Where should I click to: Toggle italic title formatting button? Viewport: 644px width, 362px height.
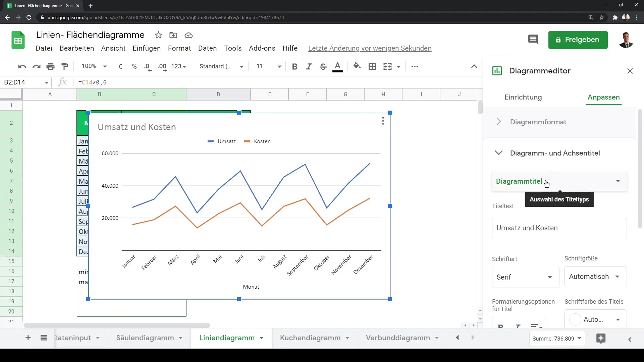518,326
